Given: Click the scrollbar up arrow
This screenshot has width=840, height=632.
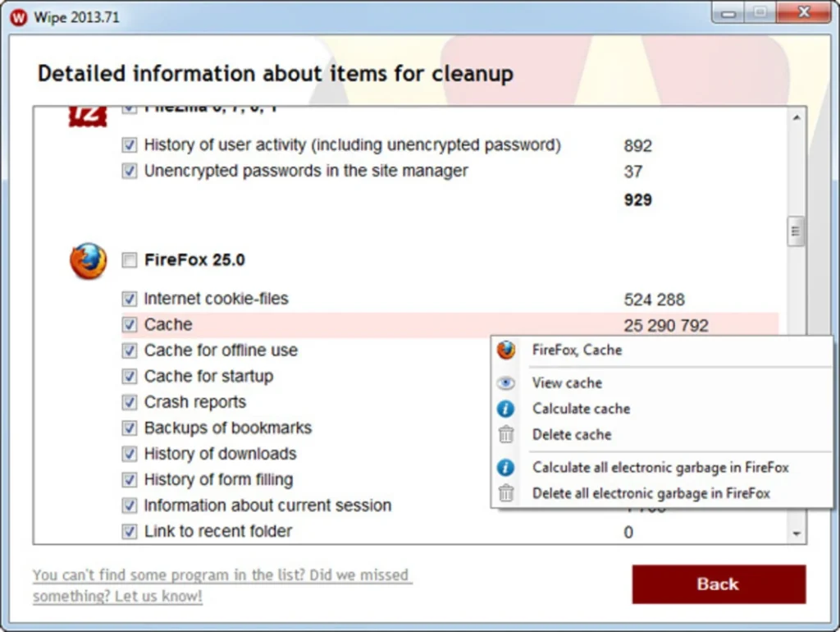Looking at the screenshot, I should [x=797, y=117].
